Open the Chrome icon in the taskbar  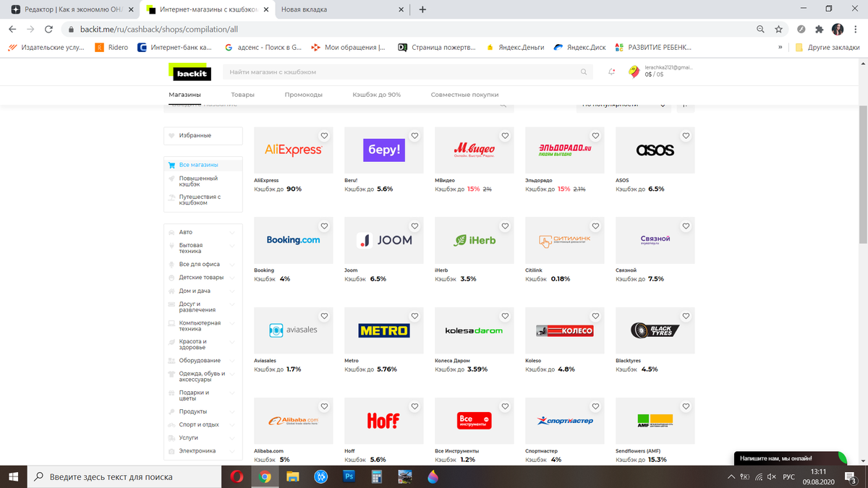(x=265, y=476)
